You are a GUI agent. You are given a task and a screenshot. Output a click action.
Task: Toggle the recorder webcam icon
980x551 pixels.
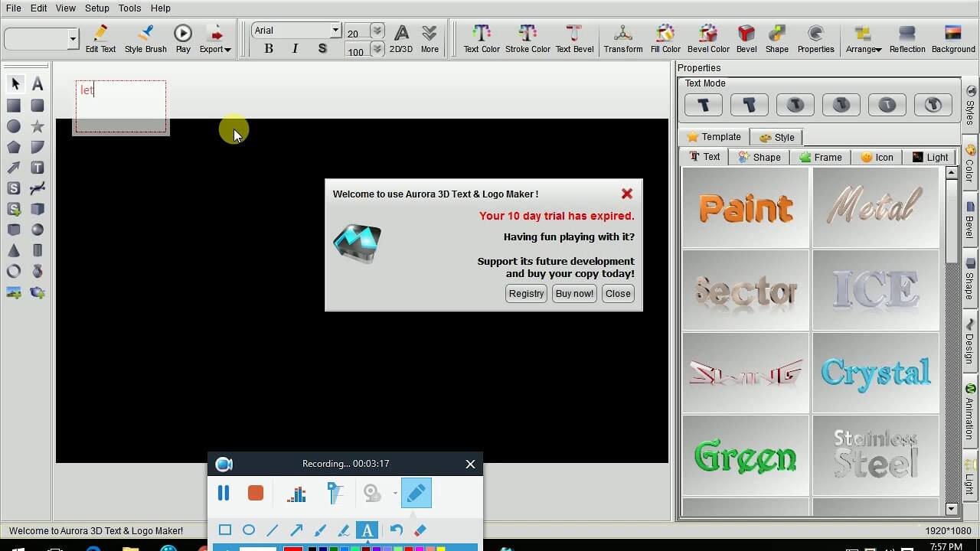tap(373, 494)
